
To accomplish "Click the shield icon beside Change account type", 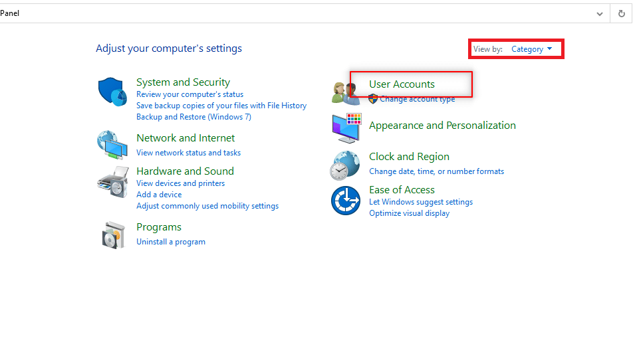I will (373, 98).
